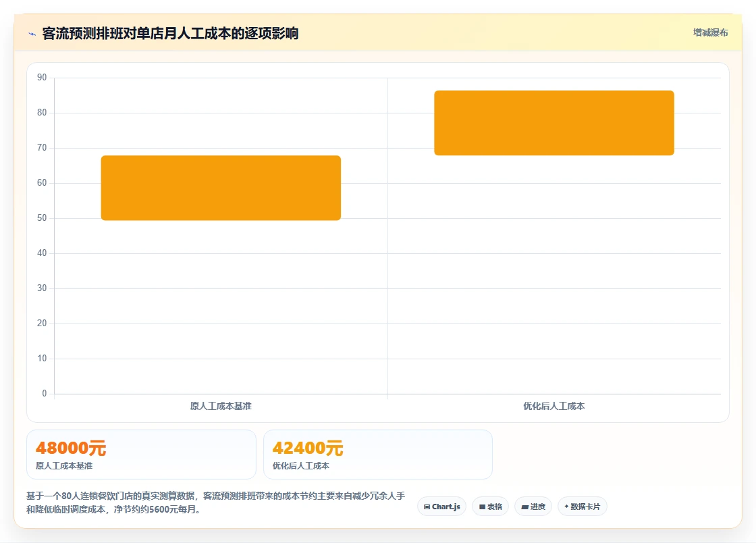756x543 pixels.
Task: Click the 优化后人工成本 orange bar
Action: pyautogui.click(x=554, y=123)
